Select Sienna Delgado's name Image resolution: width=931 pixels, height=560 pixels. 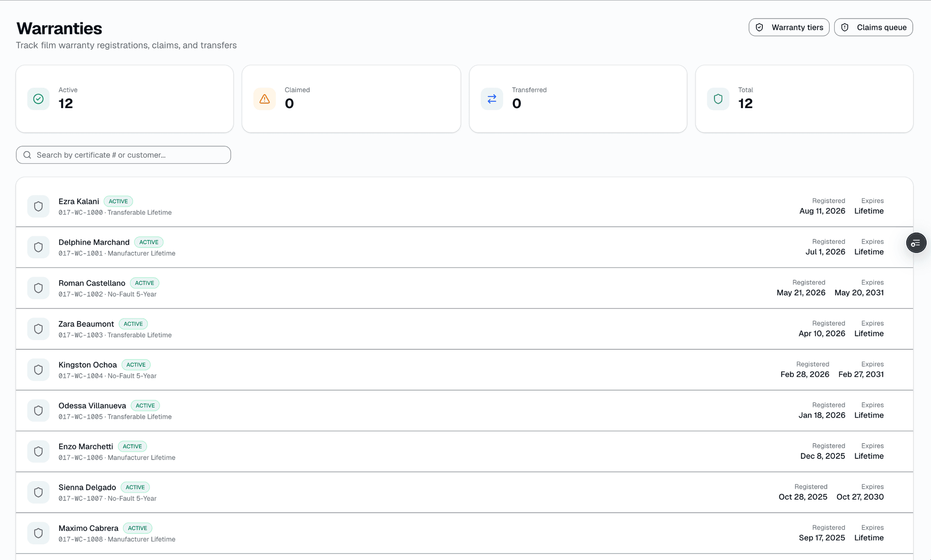(x=87, y=487)
